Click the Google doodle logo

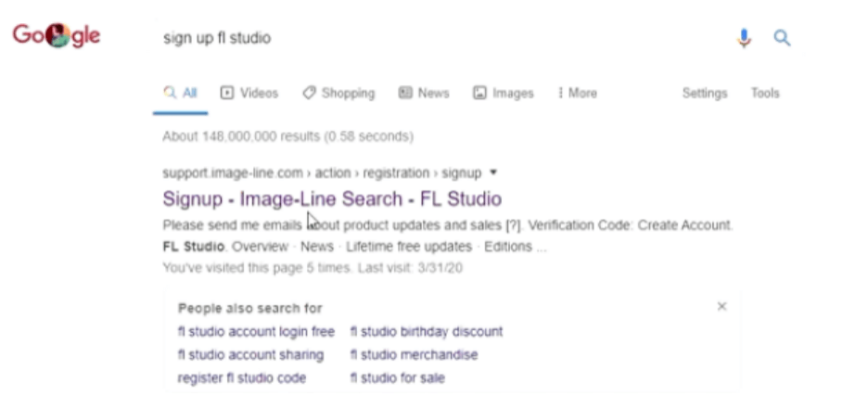[x=57, y=35]
